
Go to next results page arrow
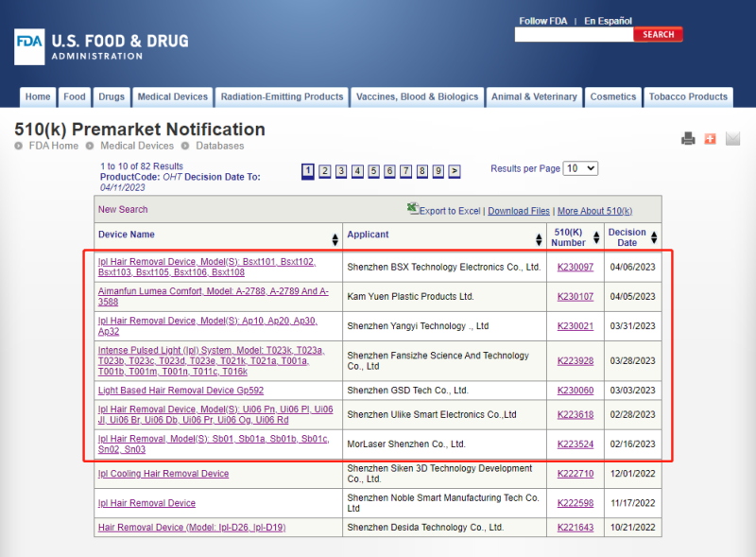(x=455, y=171)
